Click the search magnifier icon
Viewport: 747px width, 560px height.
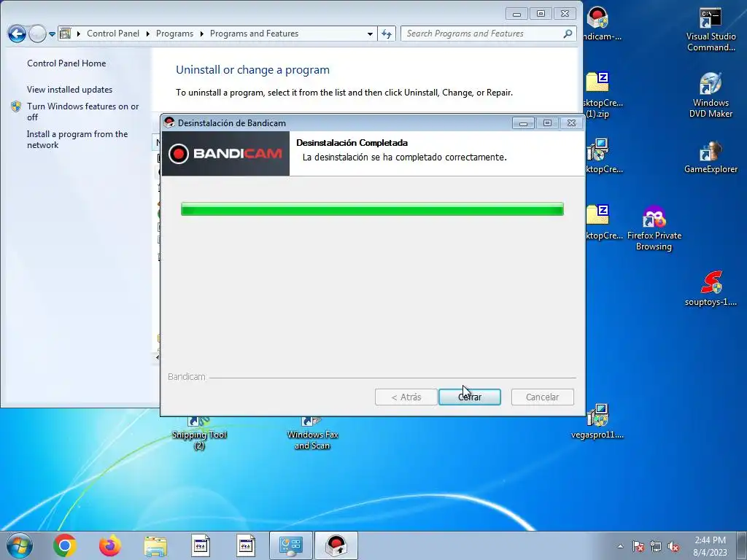point(568,34)
